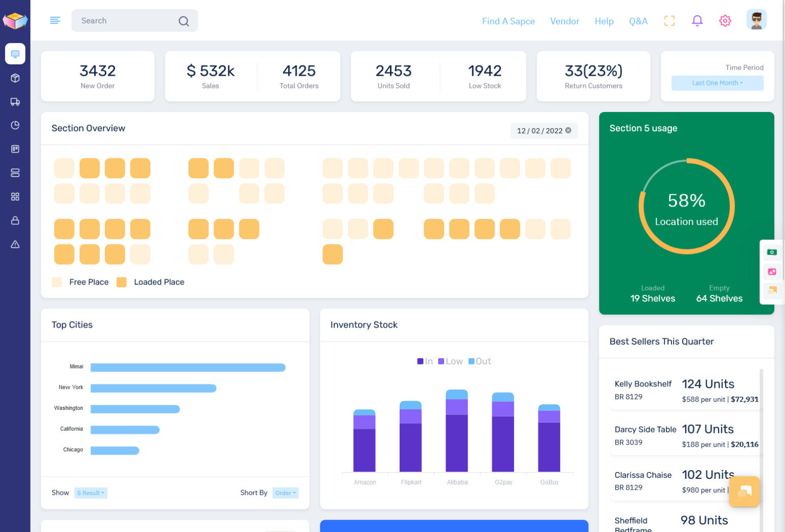Click the search magnifier icon
Image resolution: width=785 pixels, height=532 pixels.
[183, 21]
